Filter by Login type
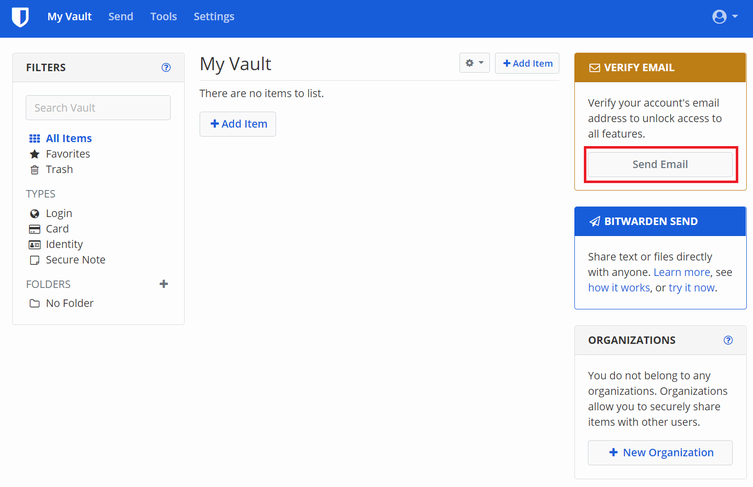Viewport: 753px width, 487px height. tap(59, 213)
